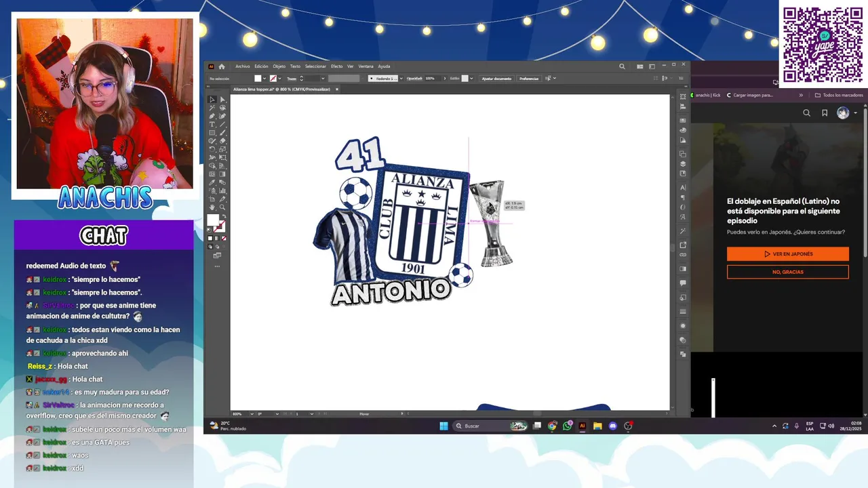Image resolution: width=868 pixels, height=488 pixels.
Task: Select the Rectangle tool
Action: 212,133
